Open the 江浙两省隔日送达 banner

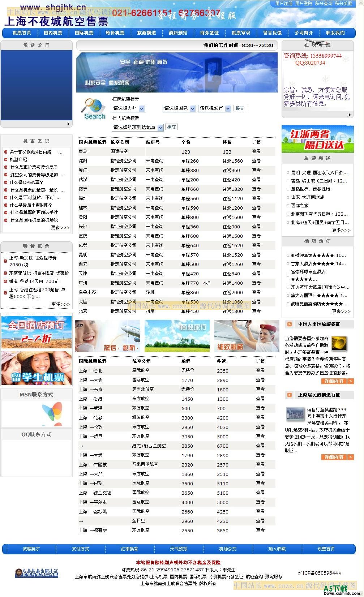click(x=318, y=139)
